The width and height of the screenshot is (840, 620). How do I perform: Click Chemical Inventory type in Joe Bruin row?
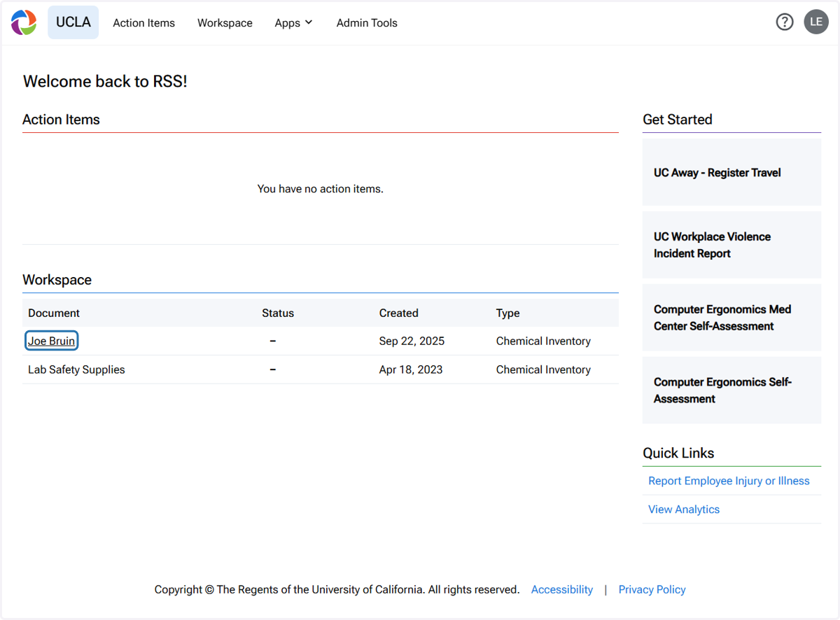pyautogui.click(x=543, y=341)
